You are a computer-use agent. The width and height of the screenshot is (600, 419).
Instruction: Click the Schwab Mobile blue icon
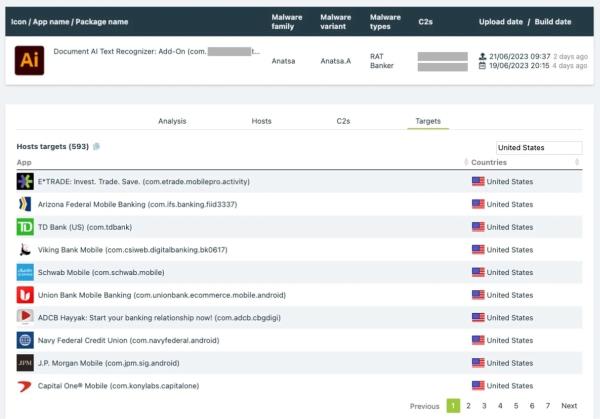tap(25, 272)
